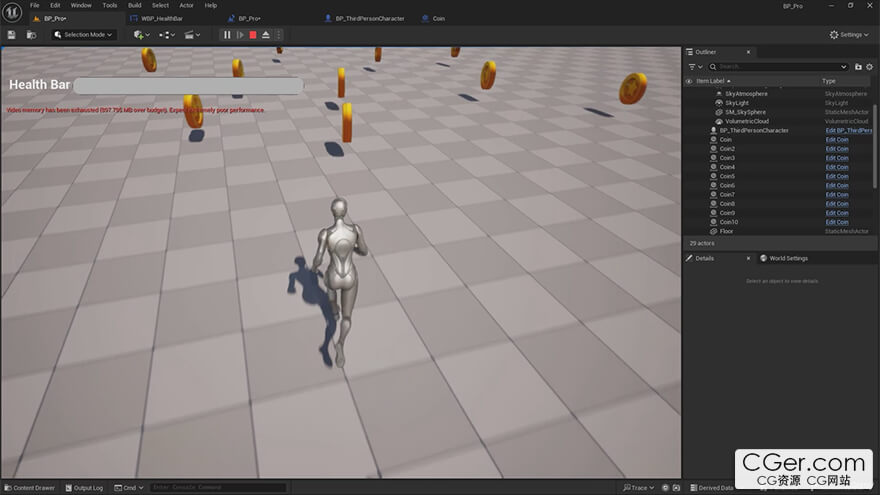Open the Outliner settings gear
This screenshot has height=495, width=880.
pyautogui.click(x=871, y=67)
